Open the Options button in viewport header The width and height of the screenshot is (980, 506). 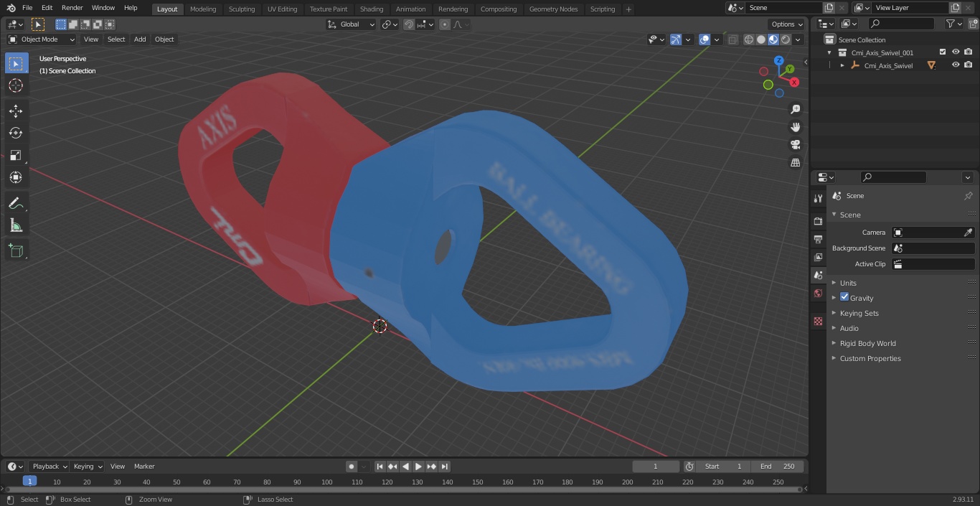click(x=787, y=24)
